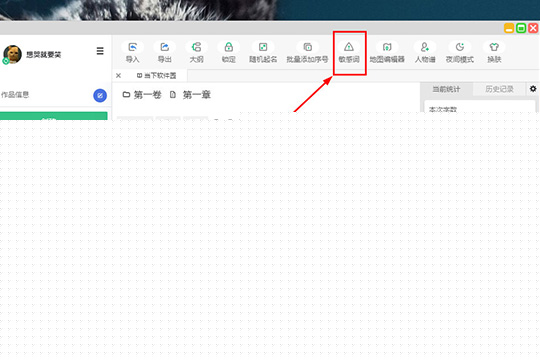Open the 随机起名 random name tool
The image size is (540, 360).
[263, 52]
